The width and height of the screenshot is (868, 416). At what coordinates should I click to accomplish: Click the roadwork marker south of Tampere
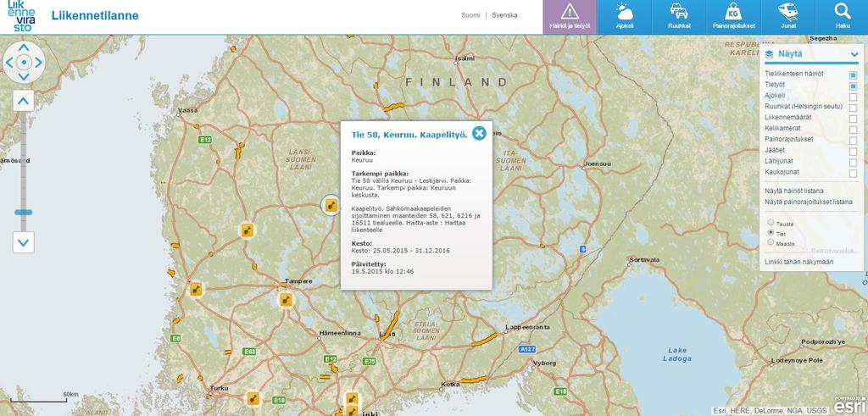(x=285, y=301)
